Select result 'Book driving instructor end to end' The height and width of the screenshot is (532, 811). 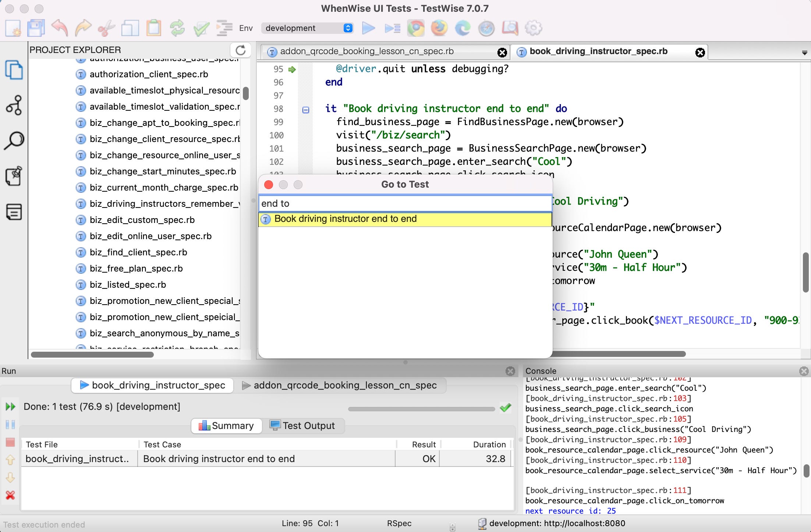[x=405, y=219]
